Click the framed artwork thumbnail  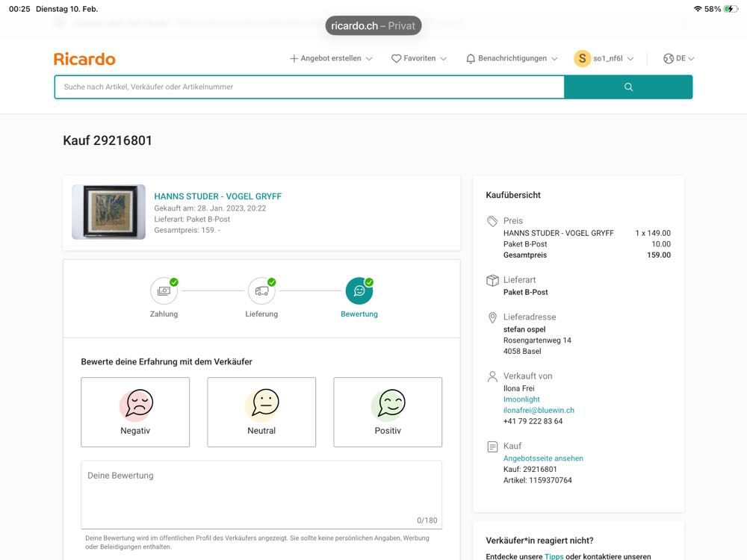click(109, 212)
